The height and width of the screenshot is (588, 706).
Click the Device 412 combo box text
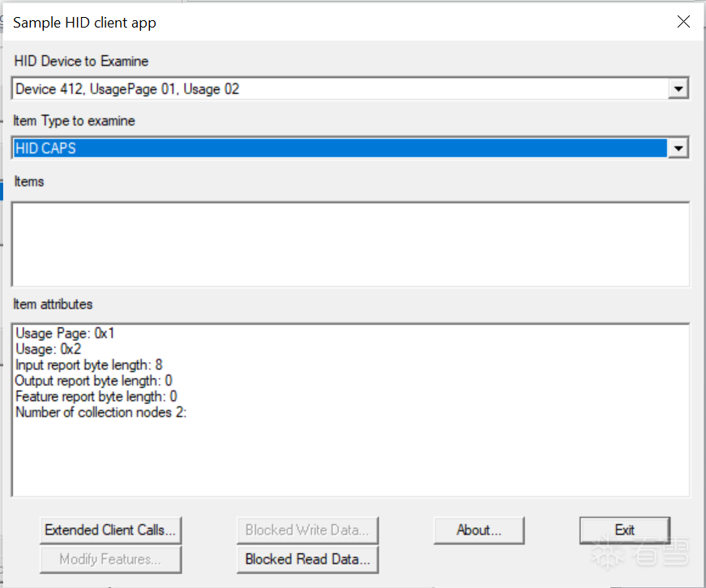(127, 89)
